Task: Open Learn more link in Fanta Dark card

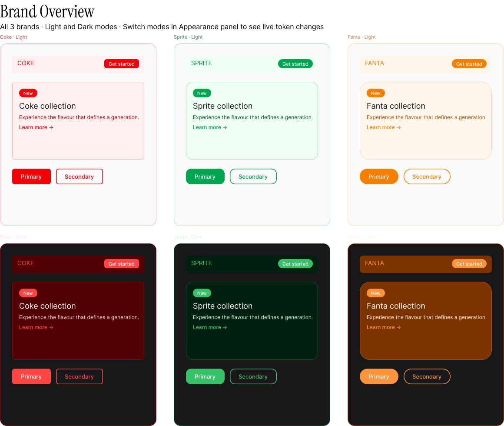Action: click(384, 327)
